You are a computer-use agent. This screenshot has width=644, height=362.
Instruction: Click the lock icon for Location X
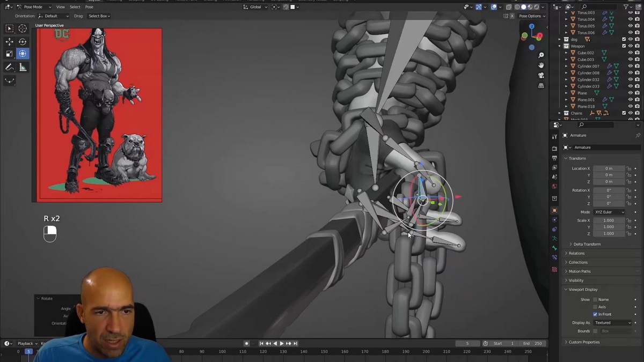pos(629,168)
